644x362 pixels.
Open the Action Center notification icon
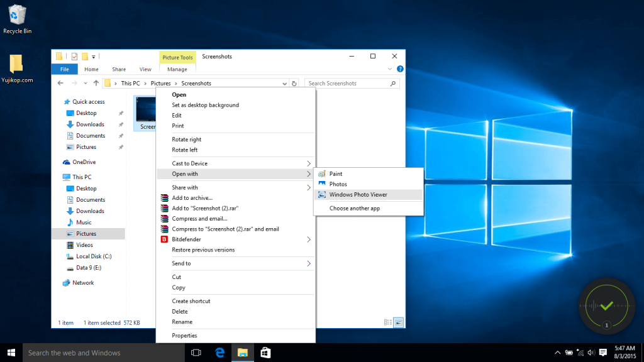tap(603, 353)
